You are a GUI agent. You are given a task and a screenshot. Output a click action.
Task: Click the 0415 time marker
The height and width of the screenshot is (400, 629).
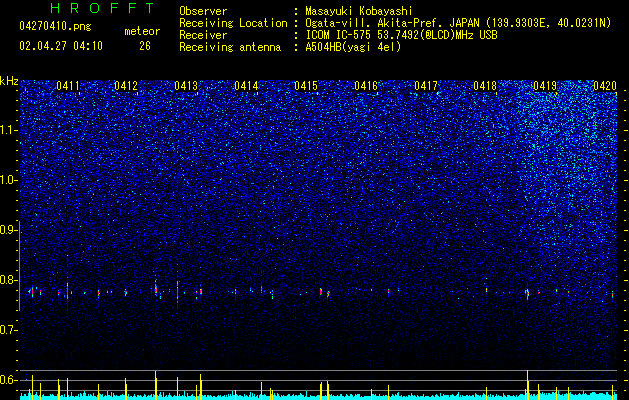coord(306,86)
